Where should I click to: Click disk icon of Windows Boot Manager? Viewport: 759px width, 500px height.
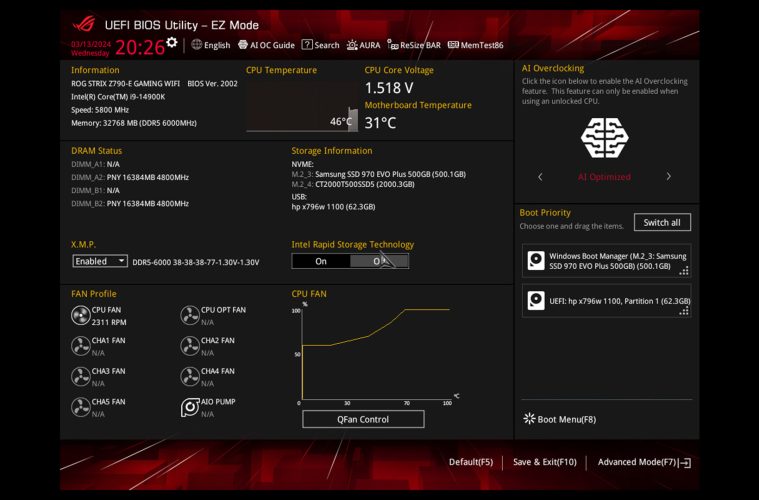click(536, 260)
